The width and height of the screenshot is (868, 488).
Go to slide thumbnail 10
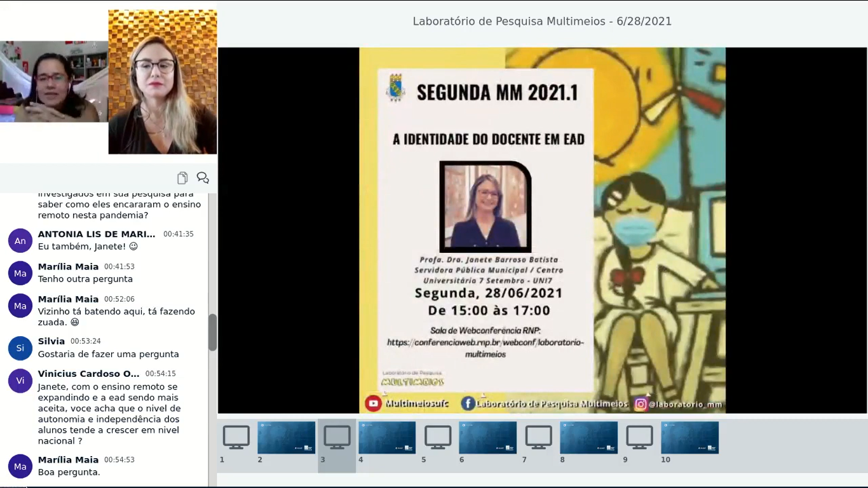(689, 438)
